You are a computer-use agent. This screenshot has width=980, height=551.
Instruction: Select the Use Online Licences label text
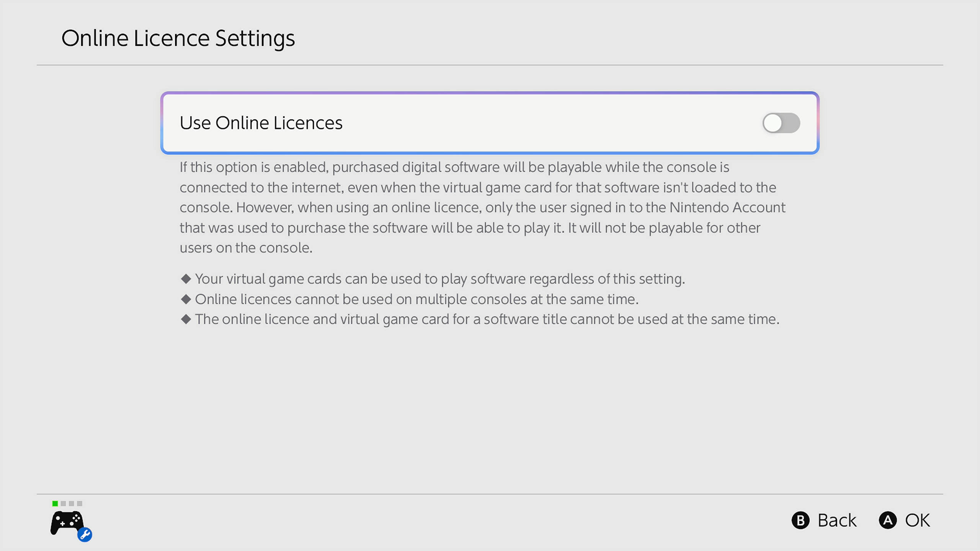click(261, 123)
